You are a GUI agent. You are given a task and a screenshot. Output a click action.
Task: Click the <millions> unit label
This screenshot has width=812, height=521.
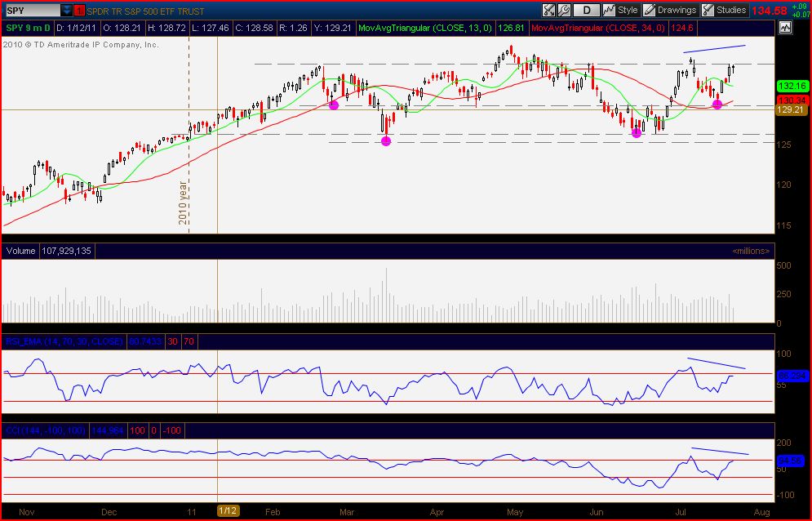click(751, 251)
